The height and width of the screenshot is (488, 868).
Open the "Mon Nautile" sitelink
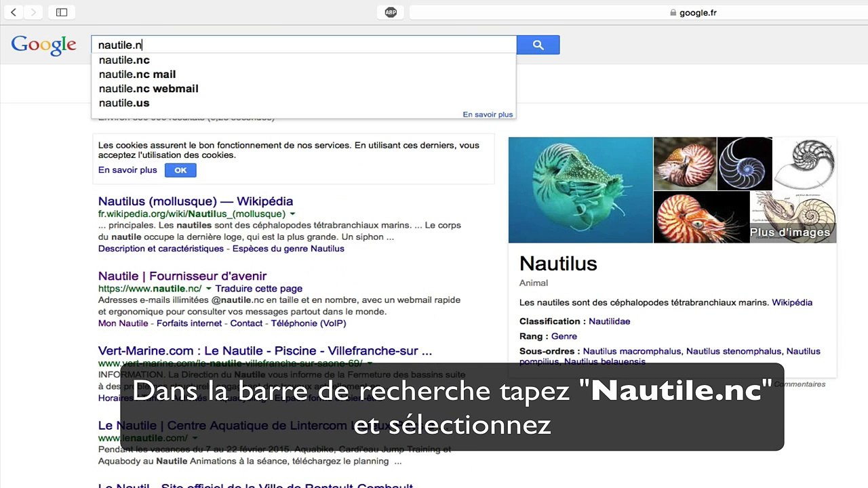pyautogui.click(x=123, y=323)
